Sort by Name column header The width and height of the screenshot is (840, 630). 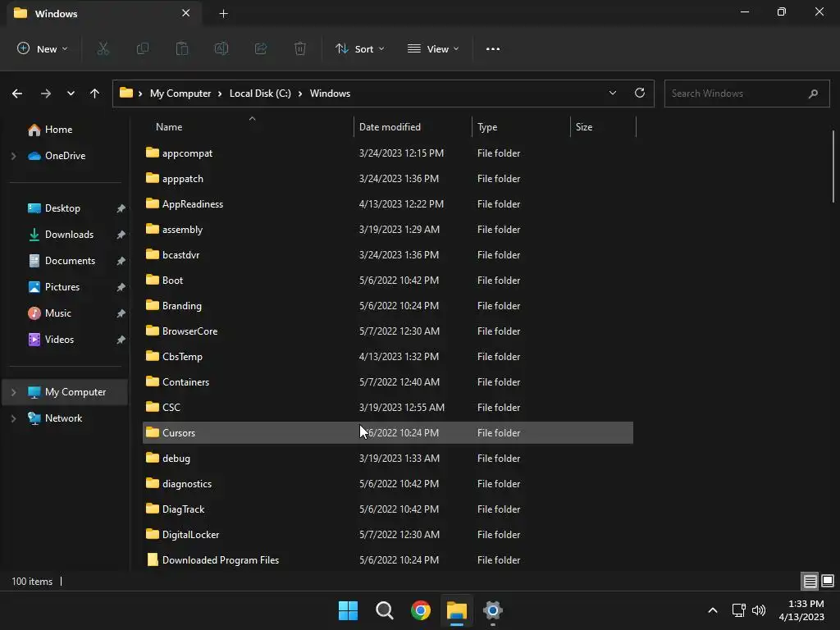(x=248, y=127)
